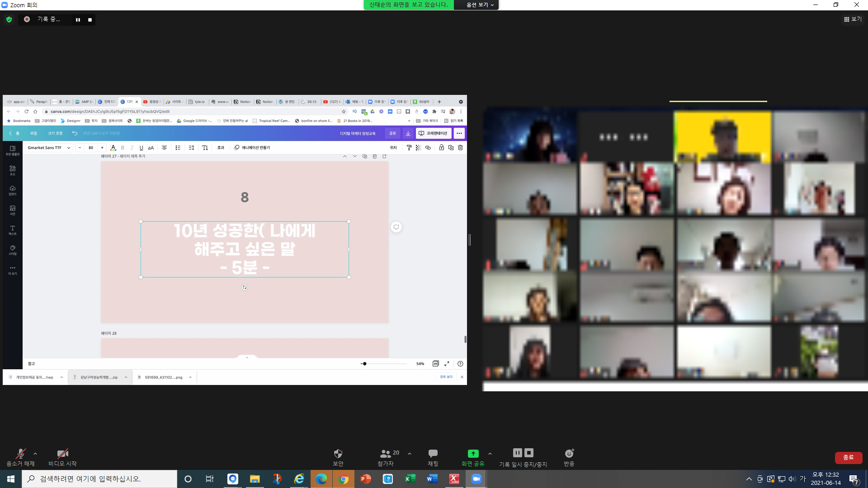The height and width of the screenshot is (488, 868).
Task: Rotate the selected text box handle
Action: [245, 287]
